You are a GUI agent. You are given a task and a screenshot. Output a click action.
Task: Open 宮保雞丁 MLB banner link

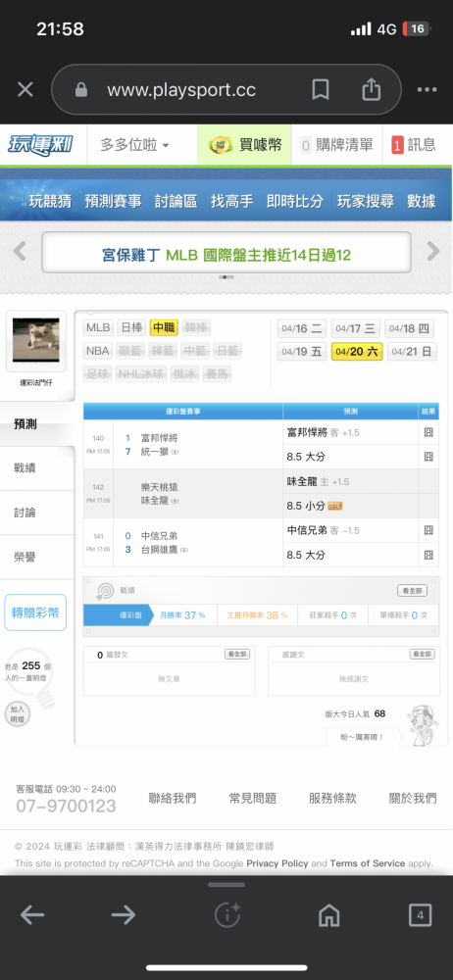click(226, 253)
